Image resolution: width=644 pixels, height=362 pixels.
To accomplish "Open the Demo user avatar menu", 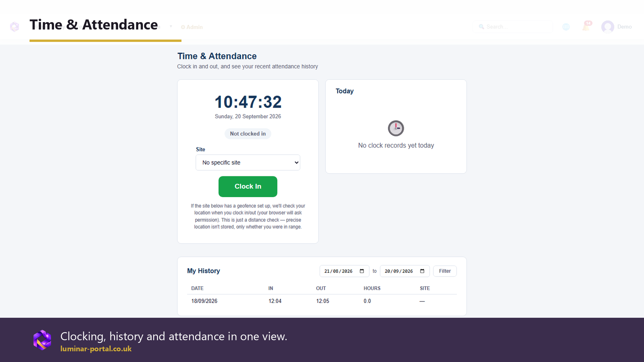I will point(616,27).
